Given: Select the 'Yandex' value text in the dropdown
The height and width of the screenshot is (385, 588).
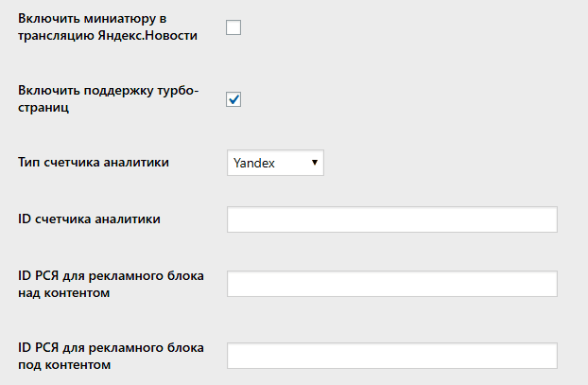Looking at the screenshot, I should point(253,163).
